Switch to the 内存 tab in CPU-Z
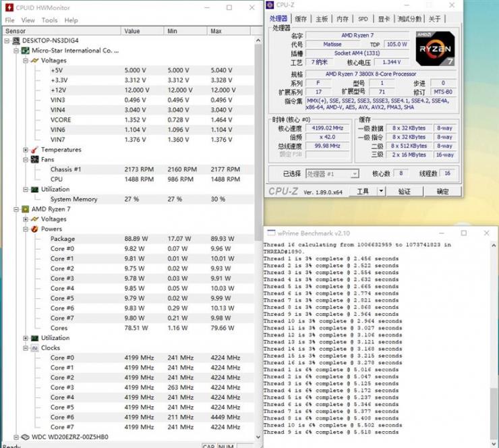499x448 pixels. [343, 19]
